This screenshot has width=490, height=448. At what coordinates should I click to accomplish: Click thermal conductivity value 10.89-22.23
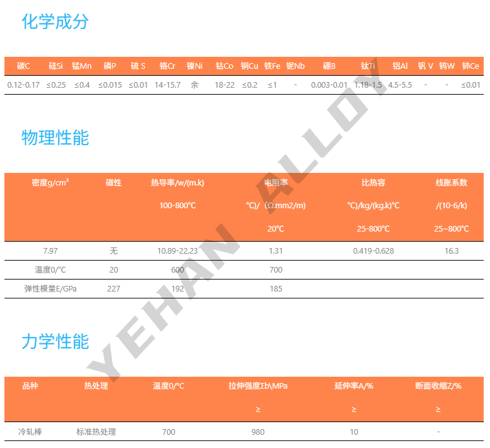pos(177,251)
